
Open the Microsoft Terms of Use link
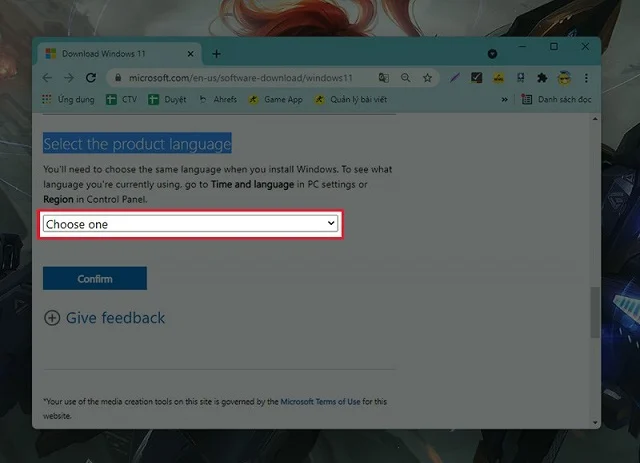click(320, 401)
